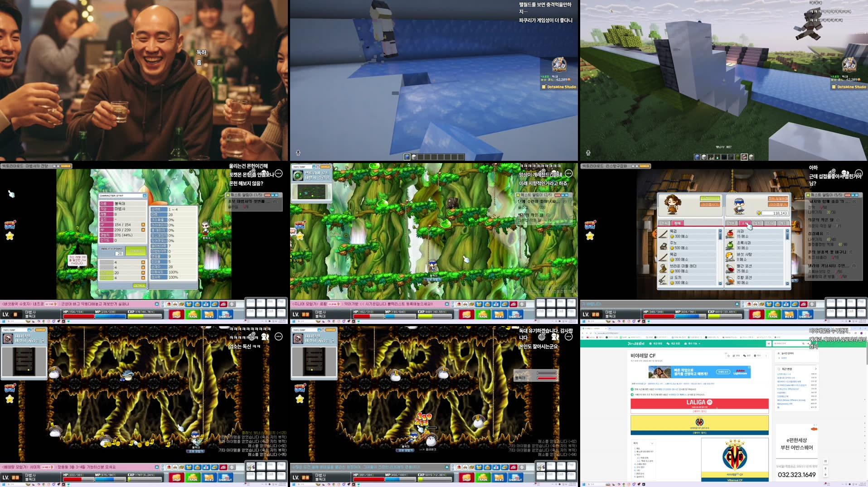Collapse the 목차 table of contents chevron
Image resolution: width=868 pixels, height=487 pixels.
652,443
